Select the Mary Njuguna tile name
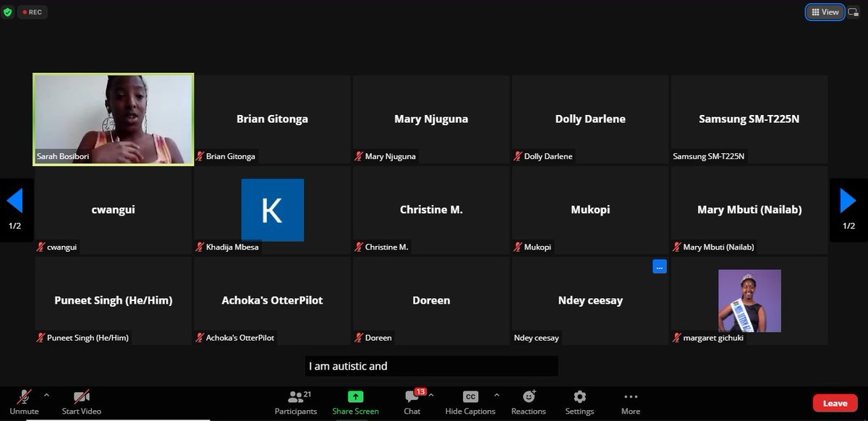 (431, 119)
